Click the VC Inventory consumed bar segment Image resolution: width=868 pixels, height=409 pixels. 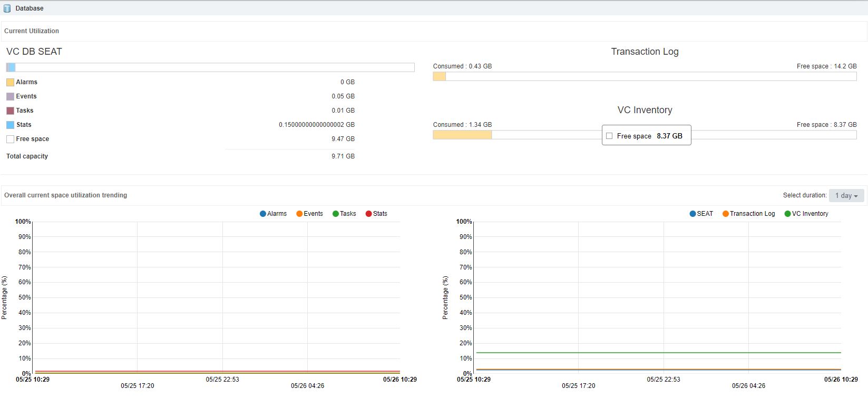pyautogui.click(x=462, y=135)
